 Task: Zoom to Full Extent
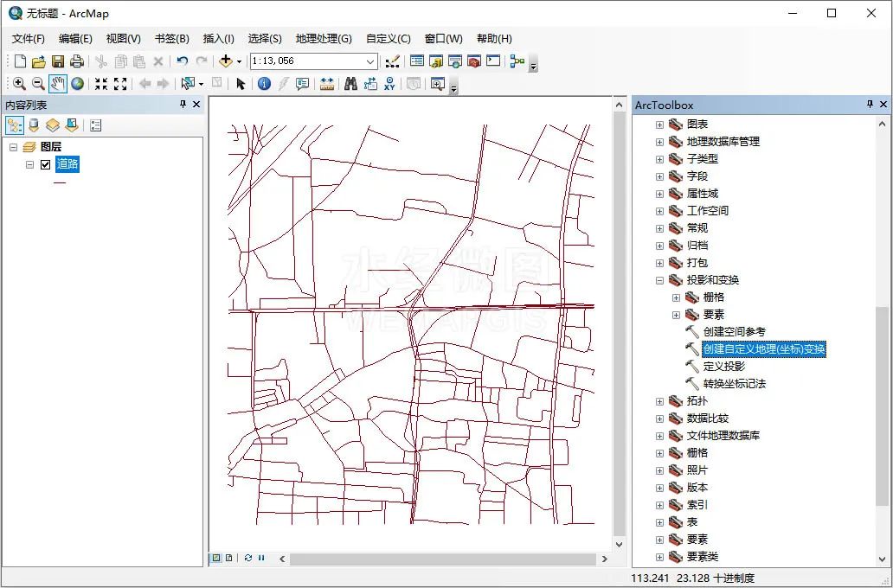click(76, 83)
